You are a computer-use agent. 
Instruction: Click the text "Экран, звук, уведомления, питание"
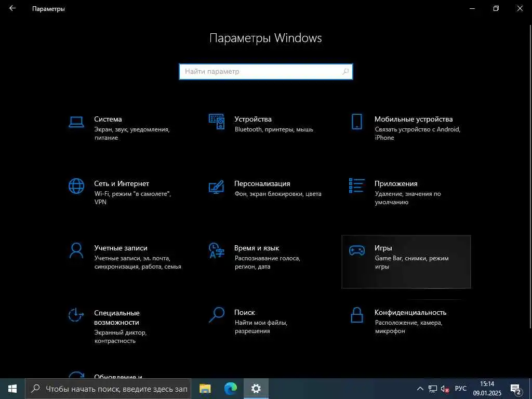tap(132, 134)
